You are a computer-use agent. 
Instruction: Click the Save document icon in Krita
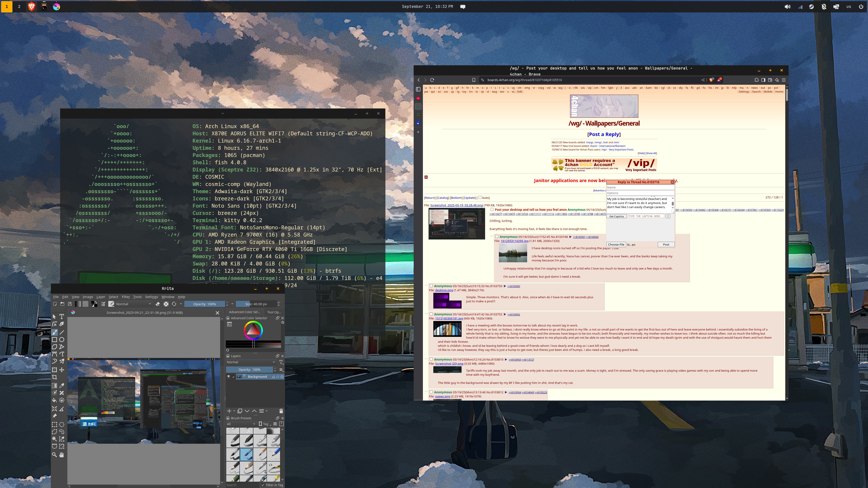pos(70,304)
